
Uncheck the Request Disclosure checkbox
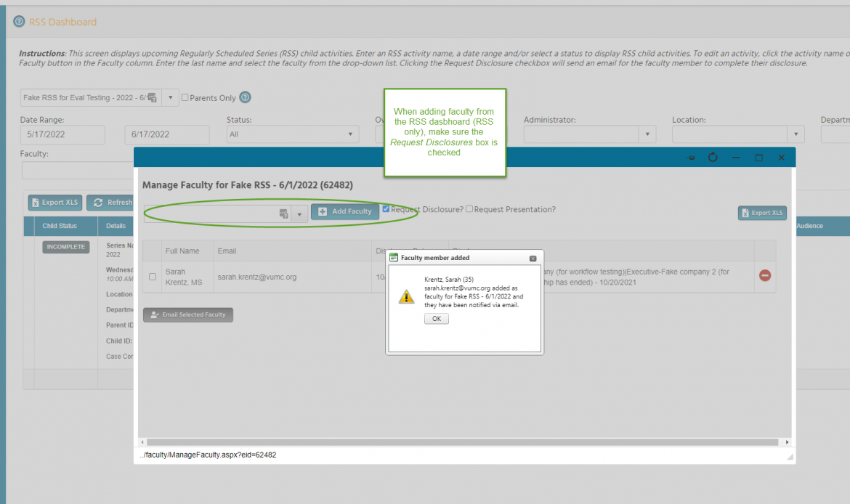[x=386, y=209]
